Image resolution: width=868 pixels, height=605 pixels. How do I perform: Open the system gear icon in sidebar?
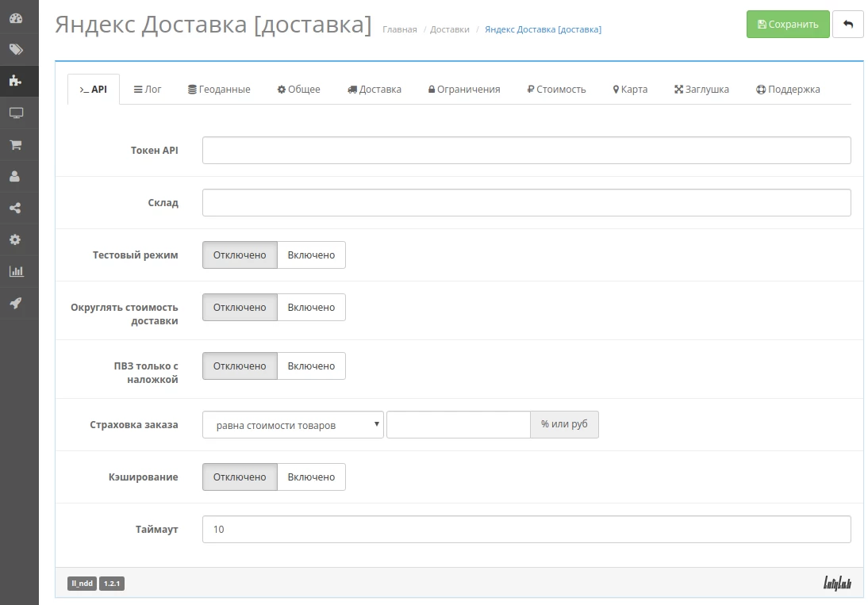(x=16, y=239)
